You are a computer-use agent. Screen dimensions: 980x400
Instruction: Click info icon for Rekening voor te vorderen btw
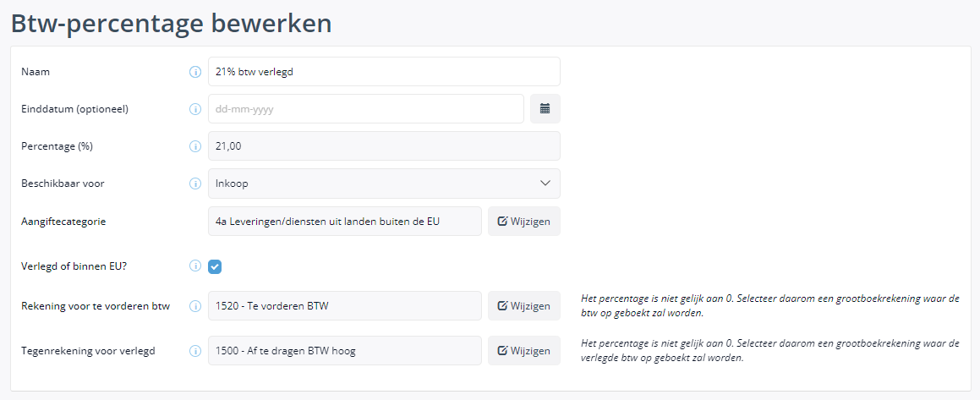195,306
